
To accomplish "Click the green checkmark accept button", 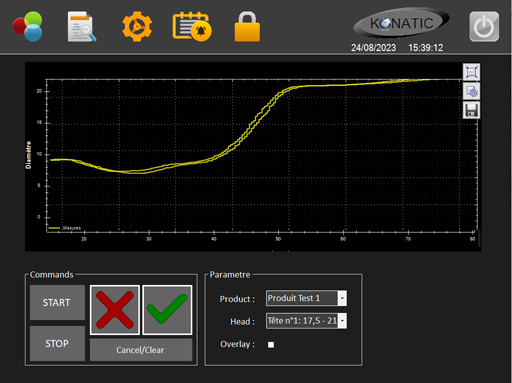I will click(x=167, y=310).
